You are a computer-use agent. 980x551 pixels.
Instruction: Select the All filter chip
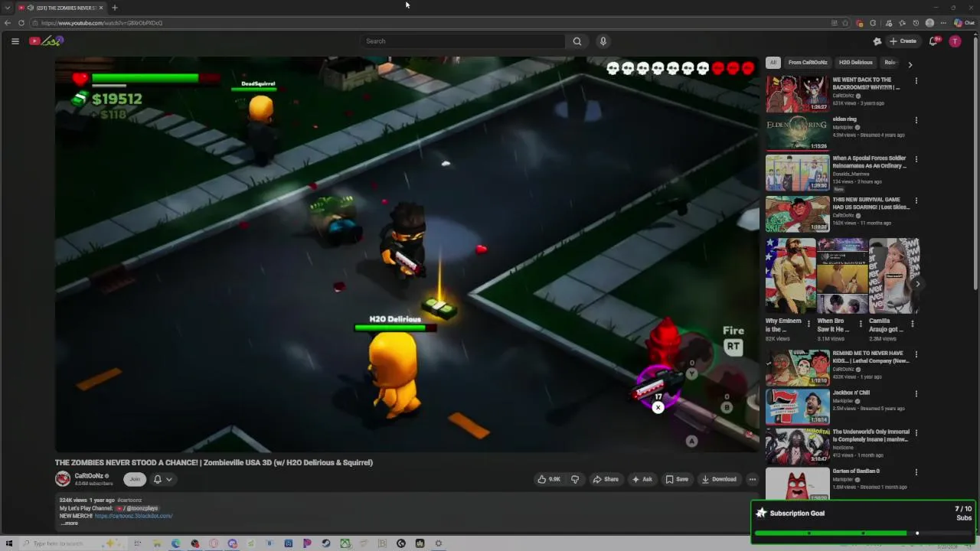773,63
